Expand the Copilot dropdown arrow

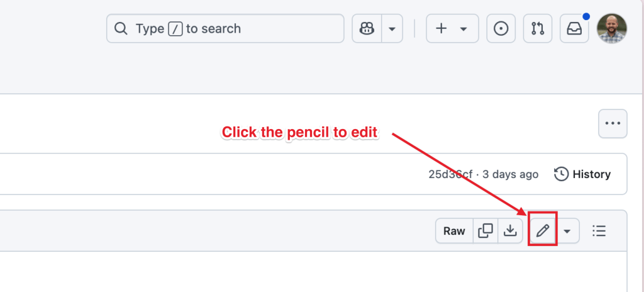tap(392, 29)
